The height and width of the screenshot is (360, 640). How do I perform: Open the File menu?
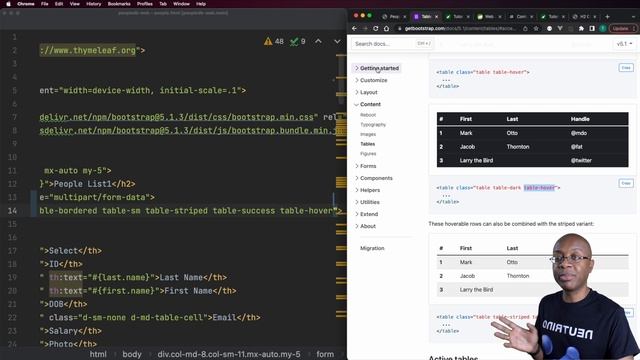pos(44,4)
